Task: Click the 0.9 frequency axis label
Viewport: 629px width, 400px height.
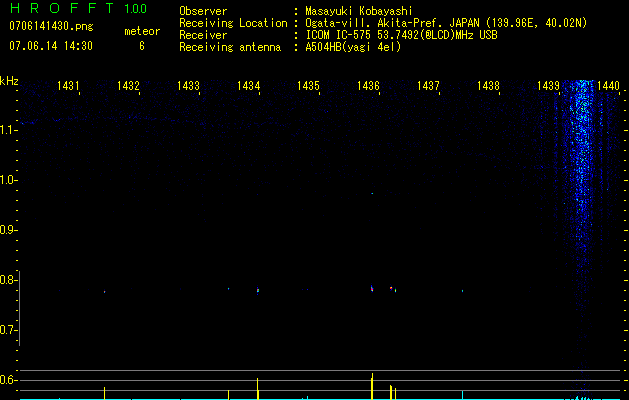Action: click(8, 230)
